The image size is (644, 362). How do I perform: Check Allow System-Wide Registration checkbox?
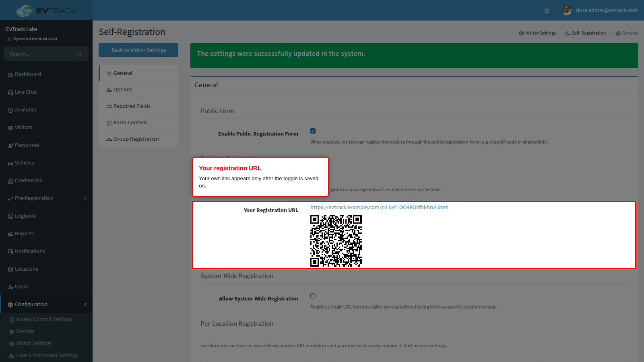(x=313, y=296)
